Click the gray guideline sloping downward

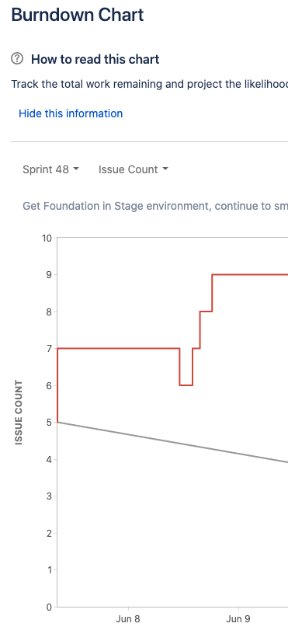point(172,442)
